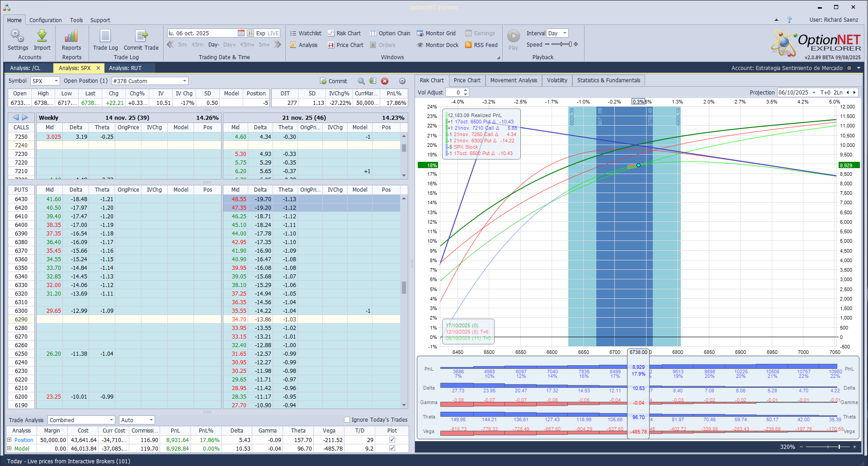Expand the Position row in Trade Analysis
This screenshot has height=466, width=868.
(9, 440)
